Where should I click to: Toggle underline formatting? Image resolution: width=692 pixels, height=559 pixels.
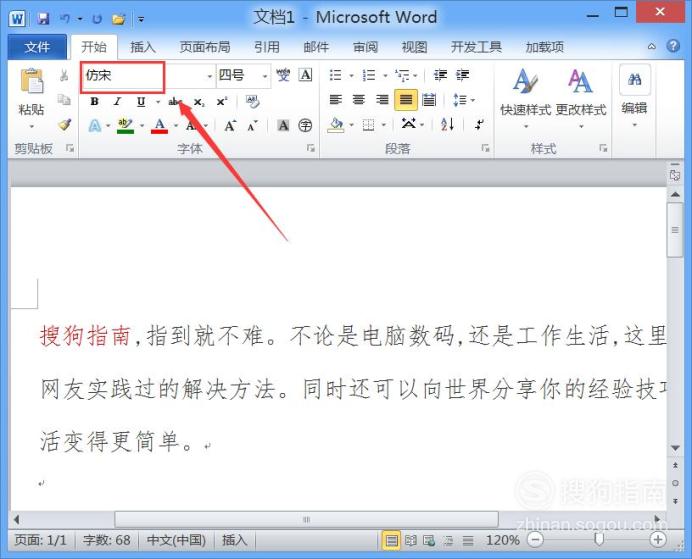pyautogui.click(x=141, y=102)
